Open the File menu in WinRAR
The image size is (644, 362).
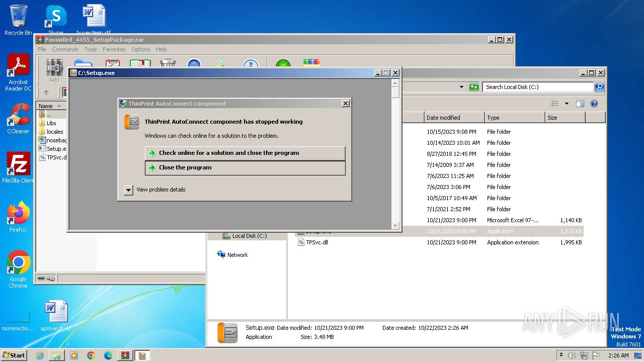click(42, 49)
